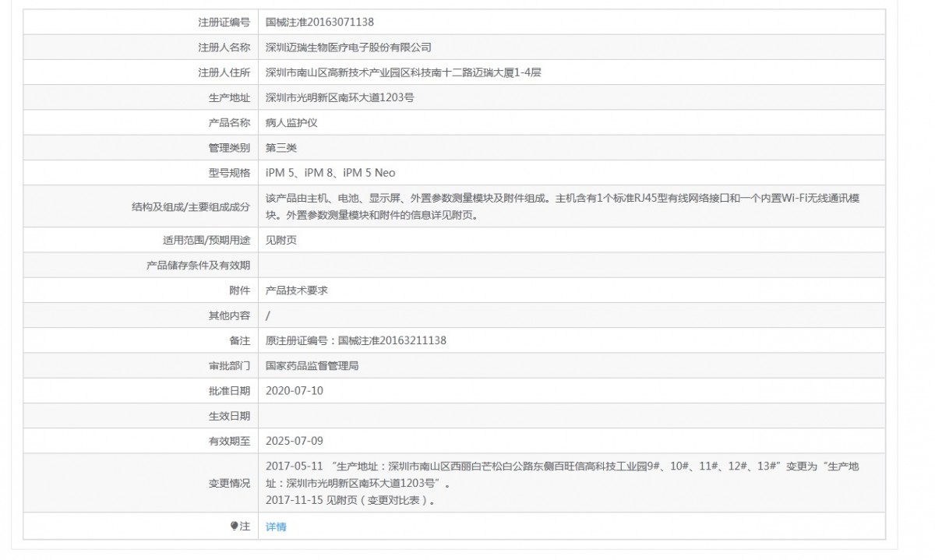Open the 详情 link in the 注 row

tap(276, 527)
